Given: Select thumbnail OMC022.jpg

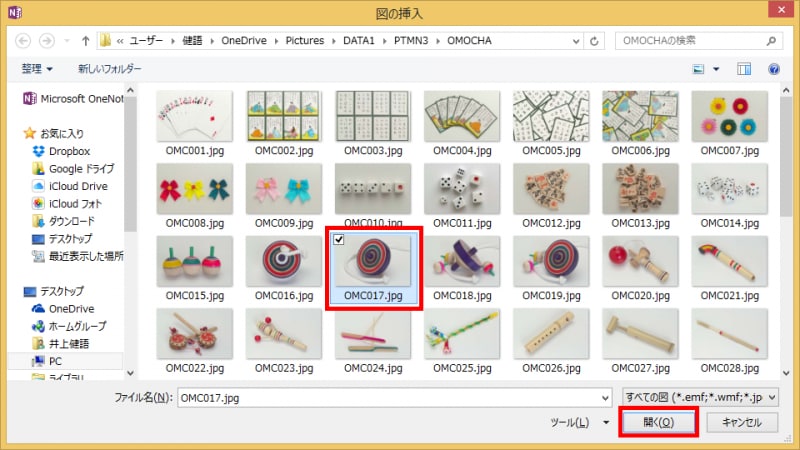Looking at the screenshot, I should pos(194,334).
